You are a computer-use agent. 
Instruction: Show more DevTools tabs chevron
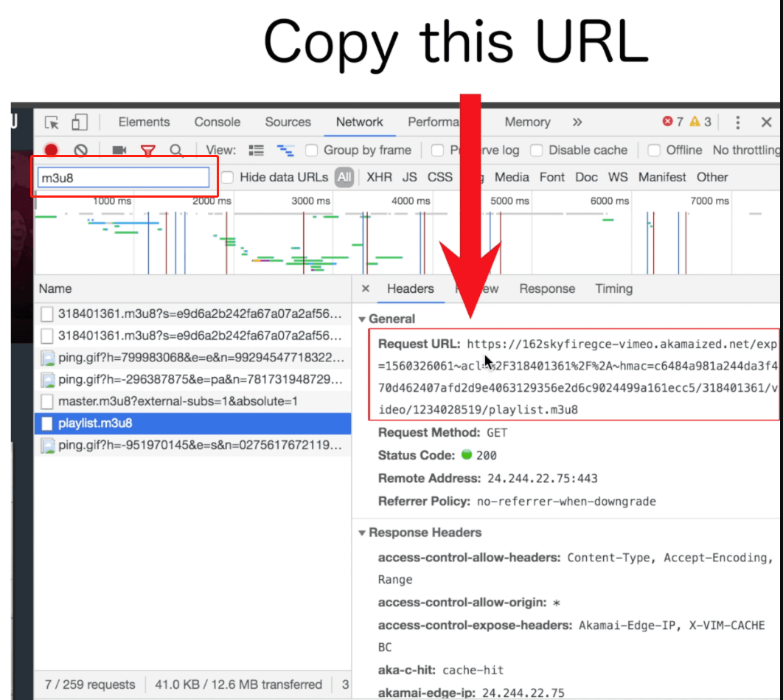(577, 122)
